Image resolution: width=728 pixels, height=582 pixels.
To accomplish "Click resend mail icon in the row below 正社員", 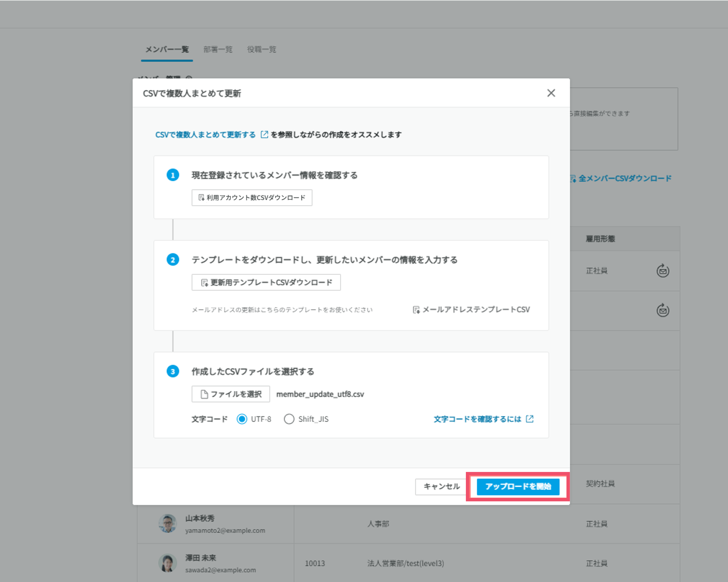I will pyautogui.click(x=663, y=310).
